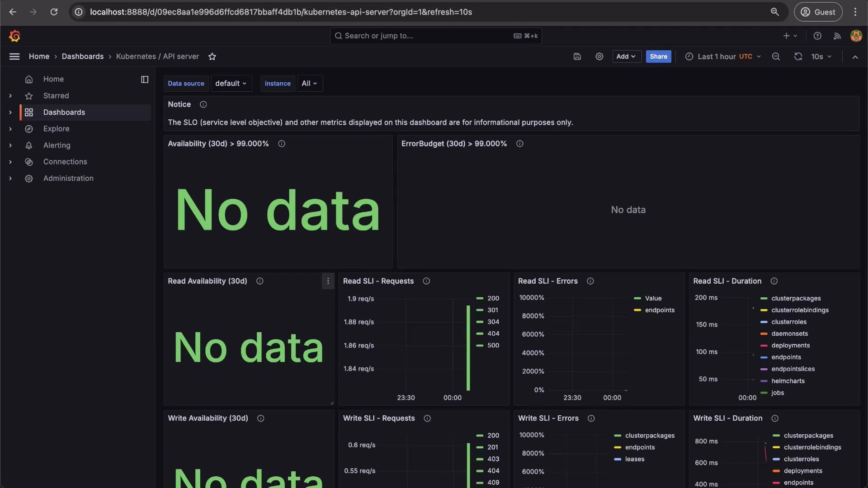Show info for Read SLI - Errors

click(x=590, y=281)
